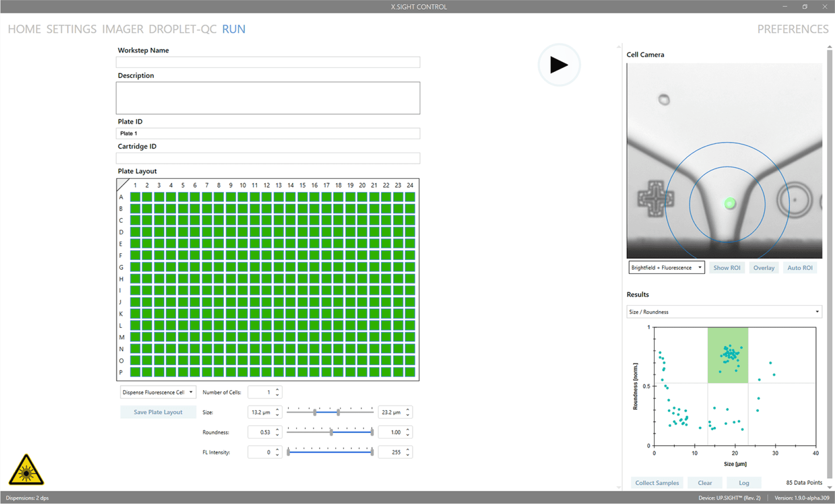Increase maximum FL Intensity with up arrow

[408, 449]
